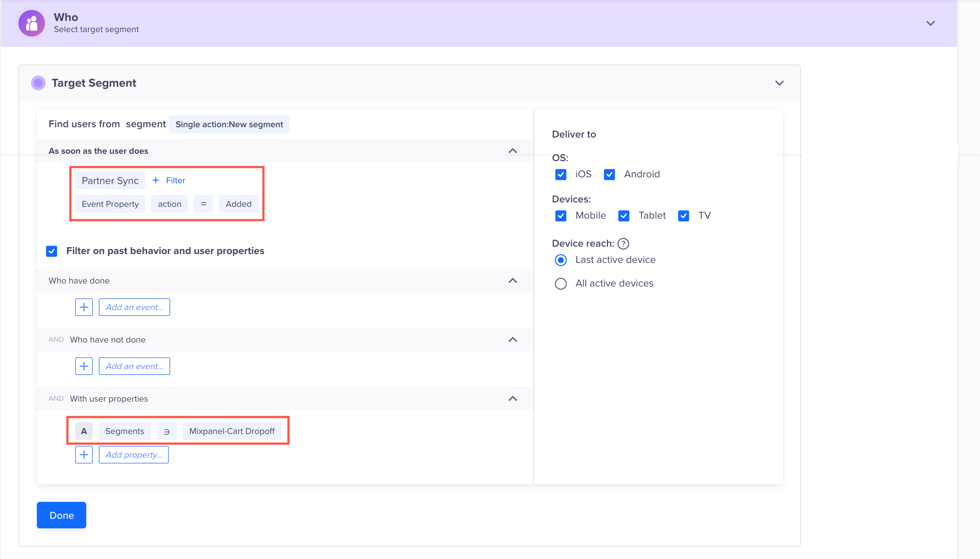Click plus icon under Who have done
The image size is (980, 559).
point(84,307)
